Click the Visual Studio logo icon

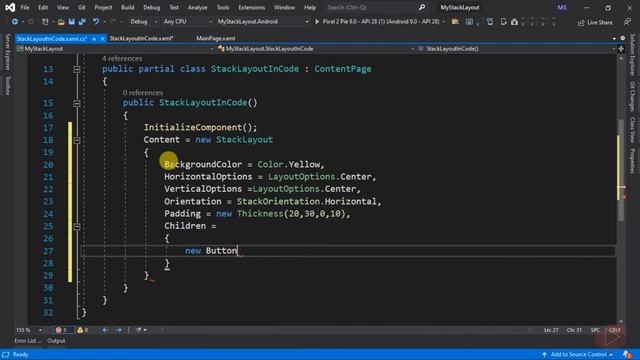click(x=10, y=7)
